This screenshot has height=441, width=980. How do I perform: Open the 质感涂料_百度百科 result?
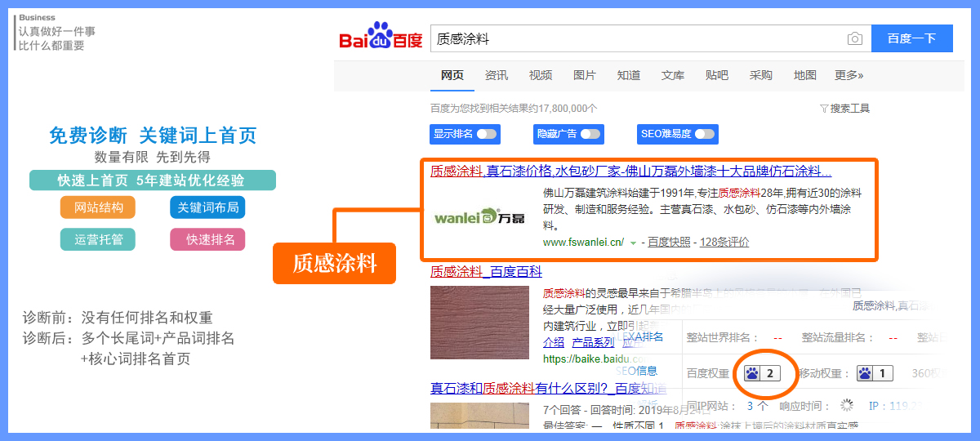(x=486, y=271)
